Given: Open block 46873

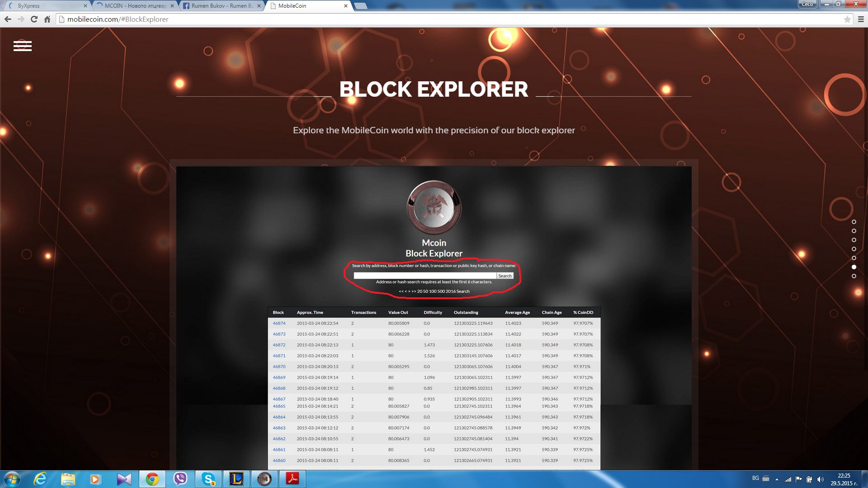Looking at the screenshot, I should coord(279,334).
